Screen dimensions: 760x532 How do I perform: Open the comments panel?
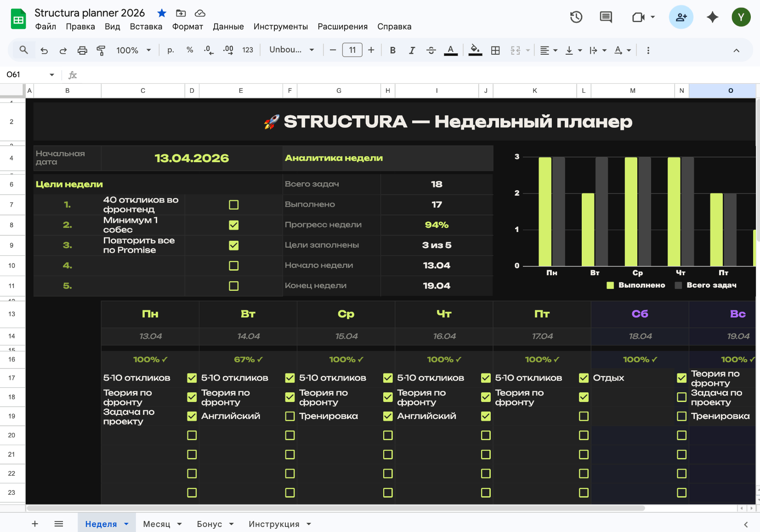point(606,17)
